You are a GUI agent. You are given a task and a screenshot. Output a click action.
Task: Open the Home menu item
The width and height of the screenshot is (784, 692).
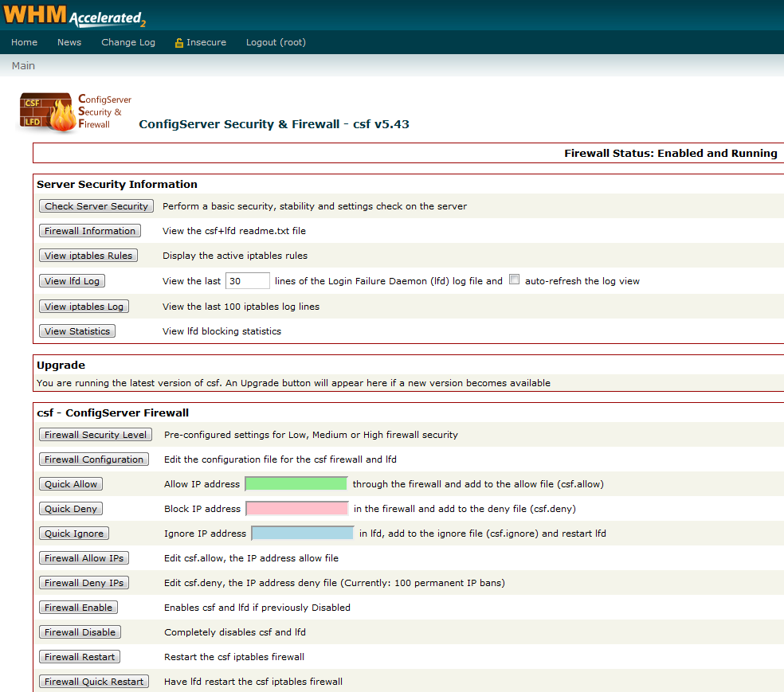point(25,42)
